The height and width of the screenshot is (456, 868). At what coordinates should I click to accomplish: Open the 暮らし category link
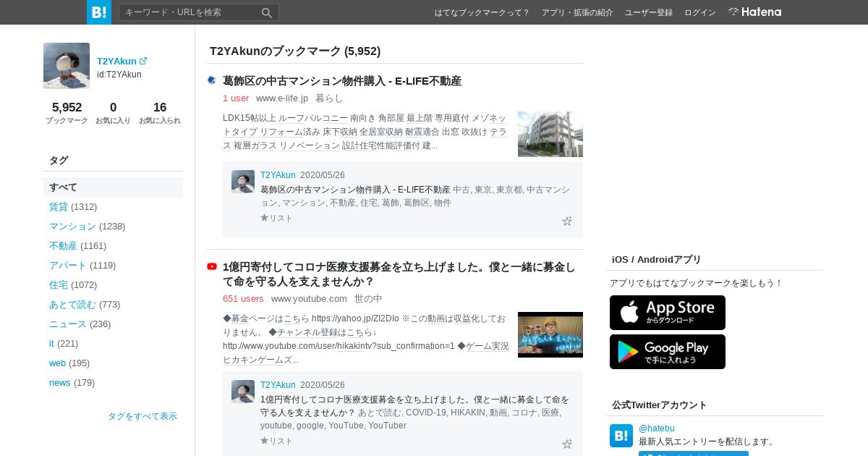[x=329, y=98]
